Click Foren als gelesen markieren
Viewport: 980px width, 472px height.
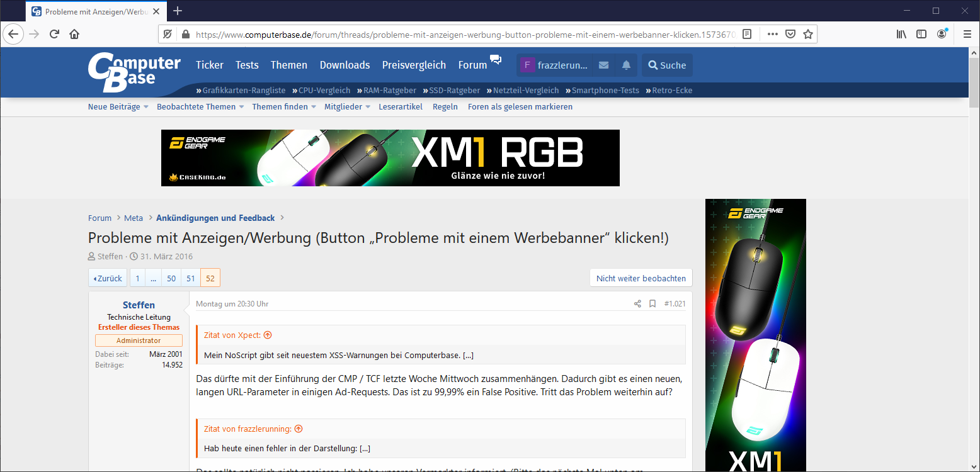(x=520, y=107)
